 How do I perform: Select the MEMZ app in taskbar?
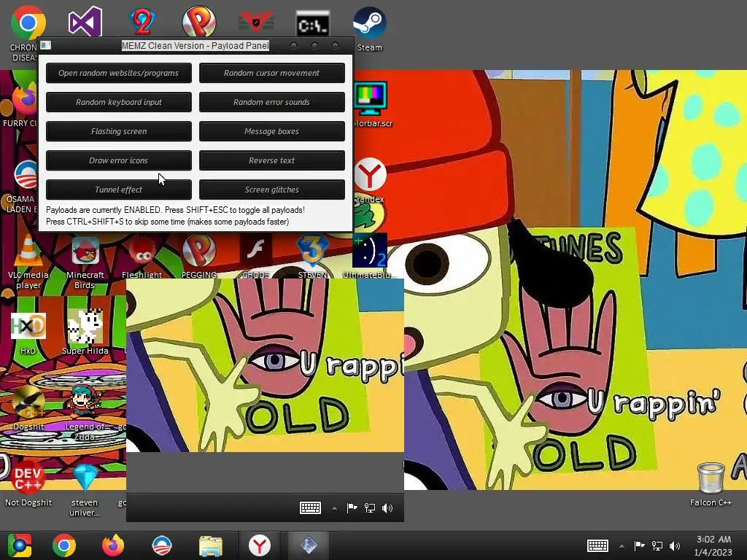[309, 545]
